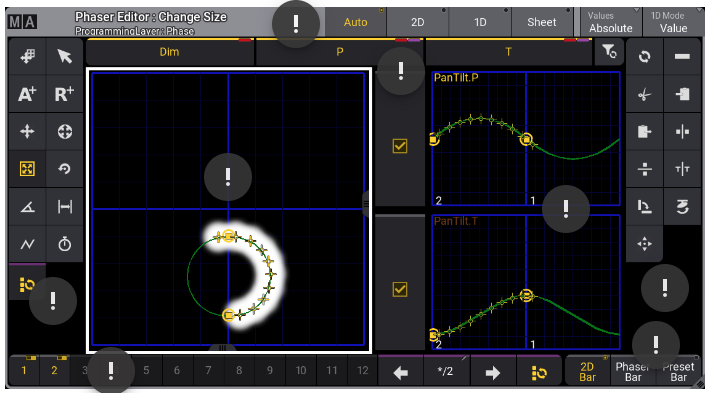Click the right arrow next-step button
This screenshot has width=711, height=393.
point(493,372)
